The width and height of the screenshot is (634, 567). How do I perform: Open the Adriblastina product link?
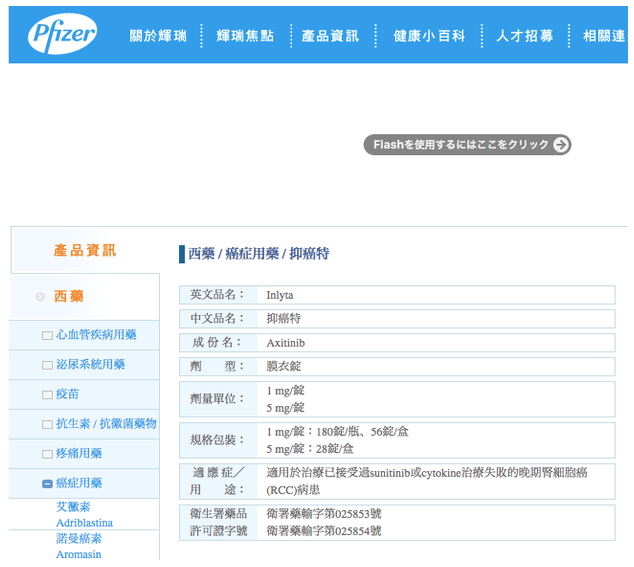(85, 523)
